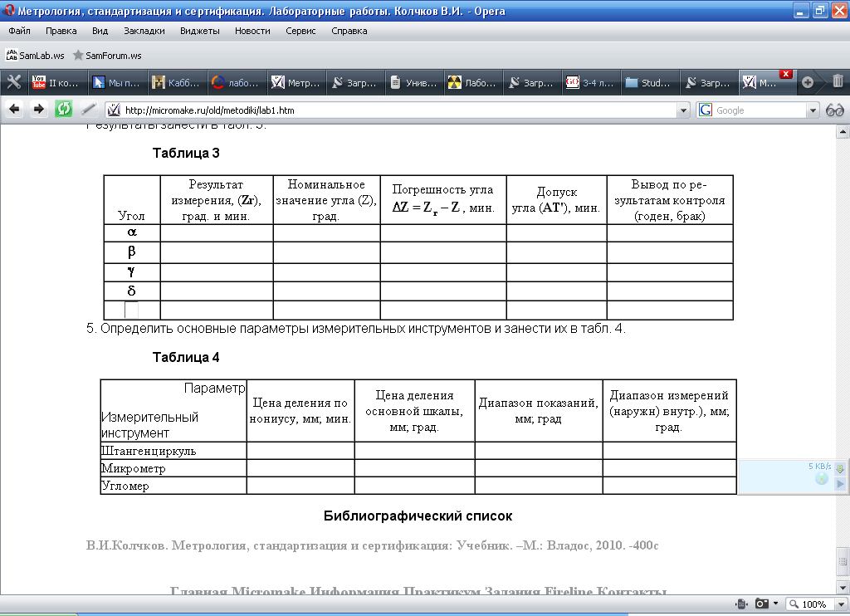Screen dimensions: 850x616
Task: Switch to the 'Лабо...' tab with radiation icon
Action: 472,82
